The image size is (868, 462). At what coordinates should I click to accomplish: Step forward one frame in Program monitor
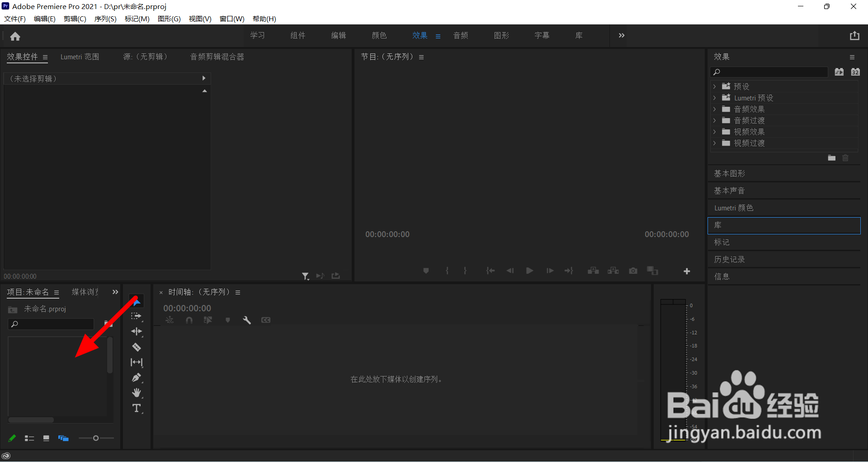(x=550, y=271)
